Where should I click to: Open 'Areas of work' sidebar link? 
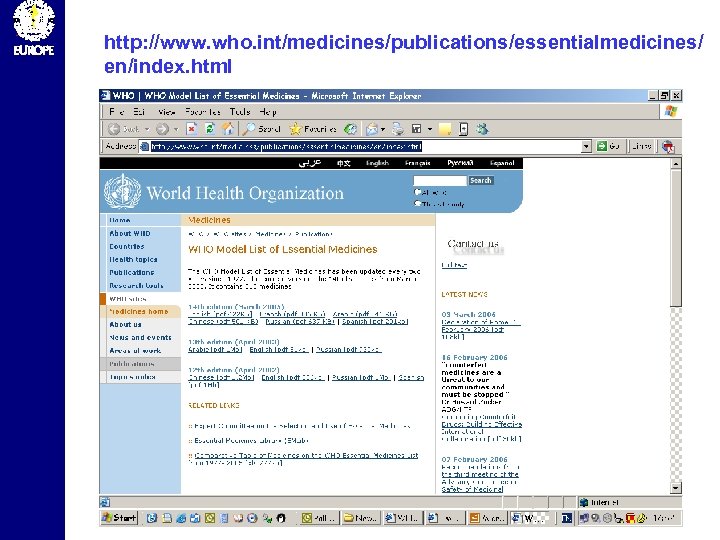point(135,351)
